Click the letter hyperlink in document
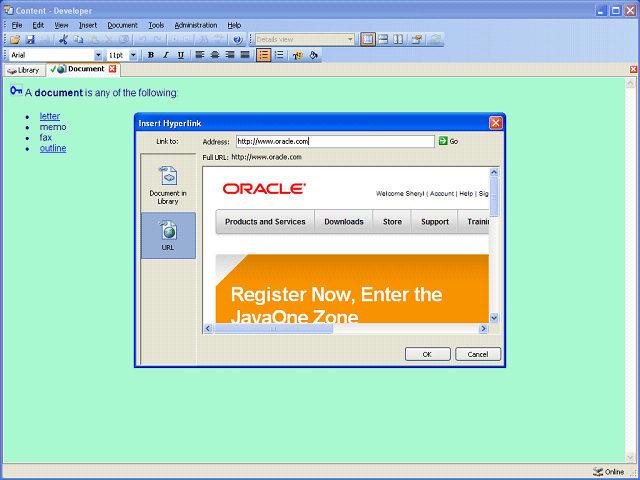The image size is (640, 480). tap(50, 116)
